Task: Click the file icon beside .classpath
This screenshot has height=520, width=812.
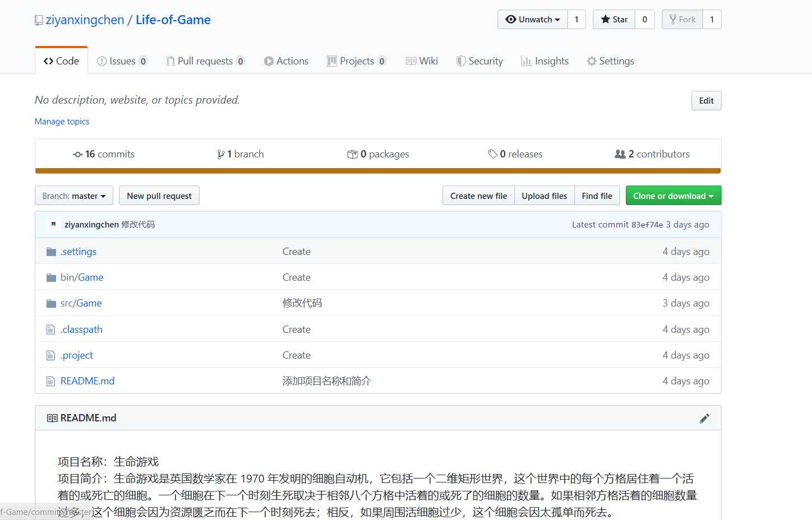Action: pos(50,329)
